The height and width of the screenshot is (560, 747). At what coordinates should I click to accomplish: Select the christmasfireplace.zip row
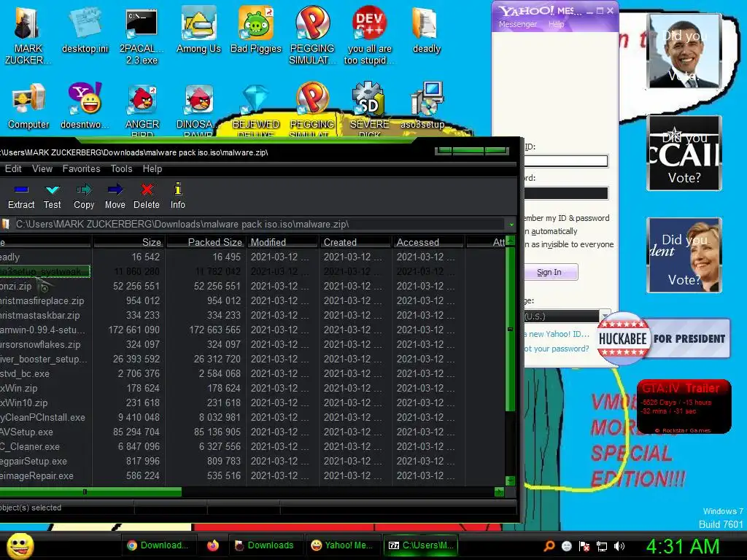[252, 300]
